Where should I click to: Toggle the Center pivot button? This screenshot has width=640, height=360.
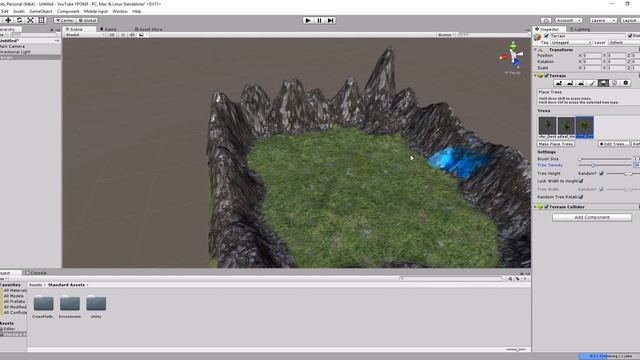coord(65,20)
